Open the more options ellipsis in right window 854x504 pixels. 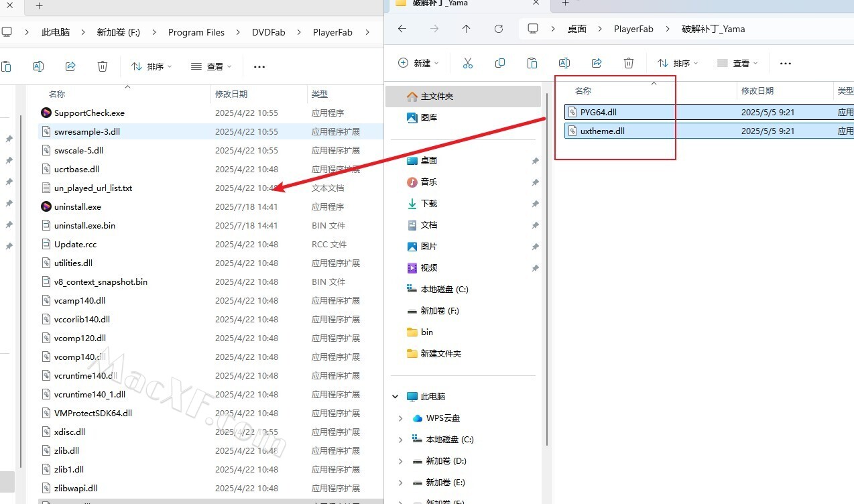[786, 64]
